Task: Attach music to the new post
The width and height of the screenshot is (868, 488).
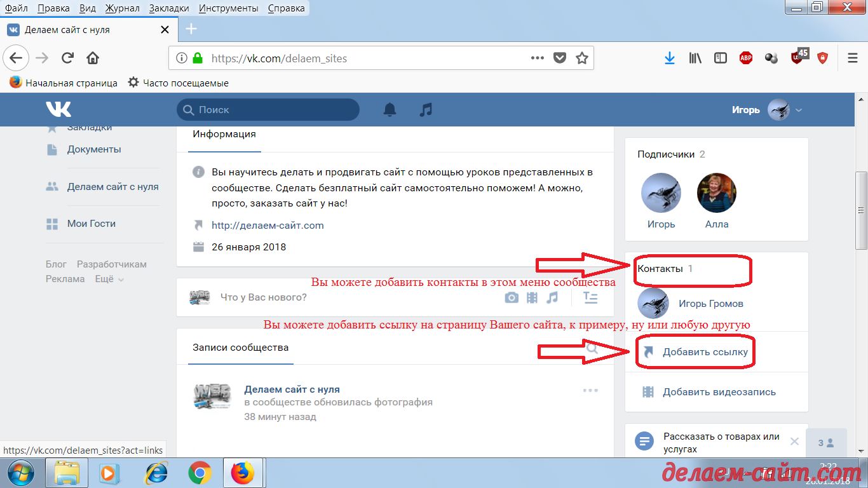Action: [552, 297]
